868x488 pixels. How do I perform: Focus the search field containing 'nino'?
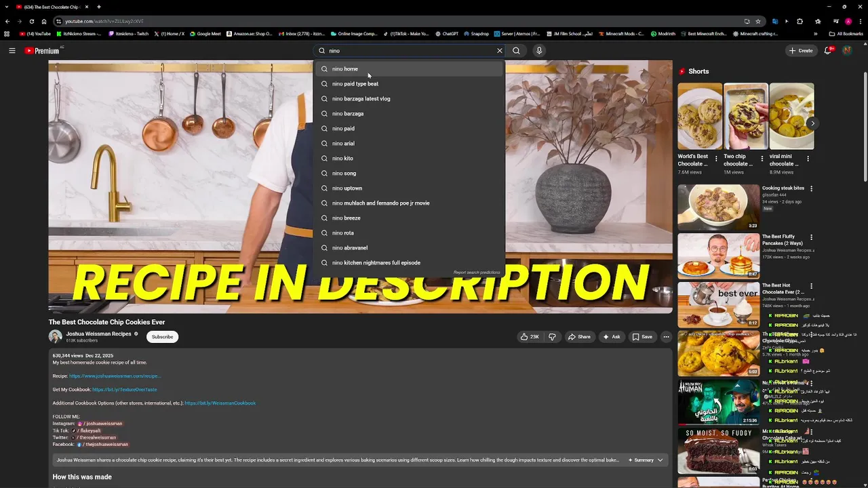pos(410,51)
